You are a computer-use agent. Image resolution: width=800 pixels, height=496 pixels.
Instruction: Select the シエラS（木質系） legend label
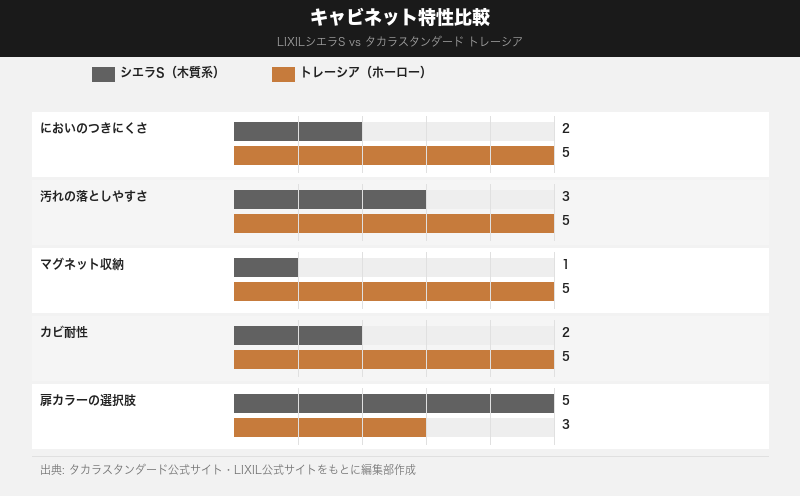pyautogui.click(x=169, y=73)
